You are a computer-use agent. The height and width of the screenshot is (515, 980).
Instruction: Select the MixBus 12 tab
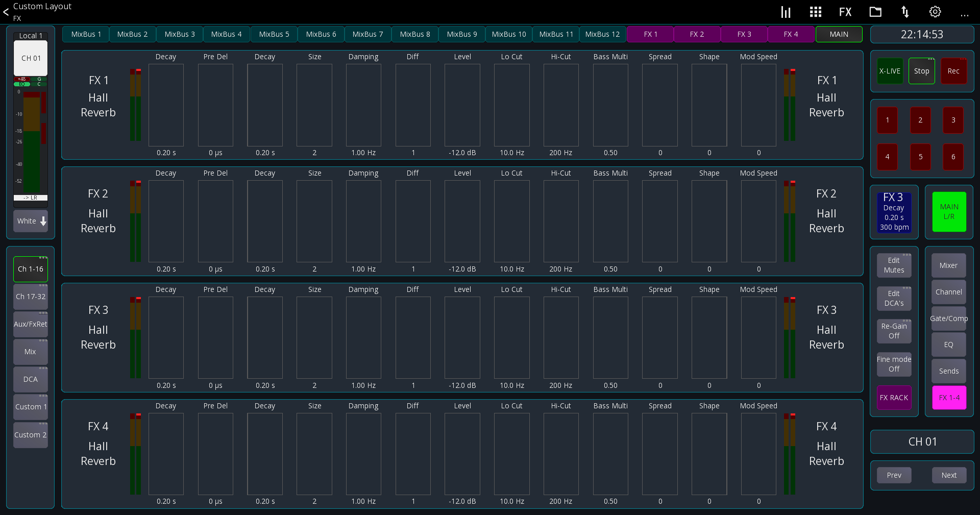[602, 34]
